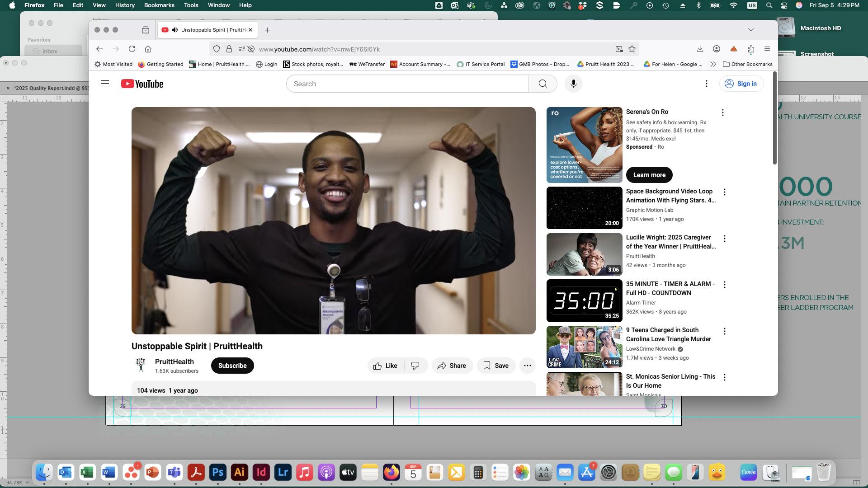Bookmark this page with star icon
The width and height of the screenshot is (868, 488).
(632, 49)
